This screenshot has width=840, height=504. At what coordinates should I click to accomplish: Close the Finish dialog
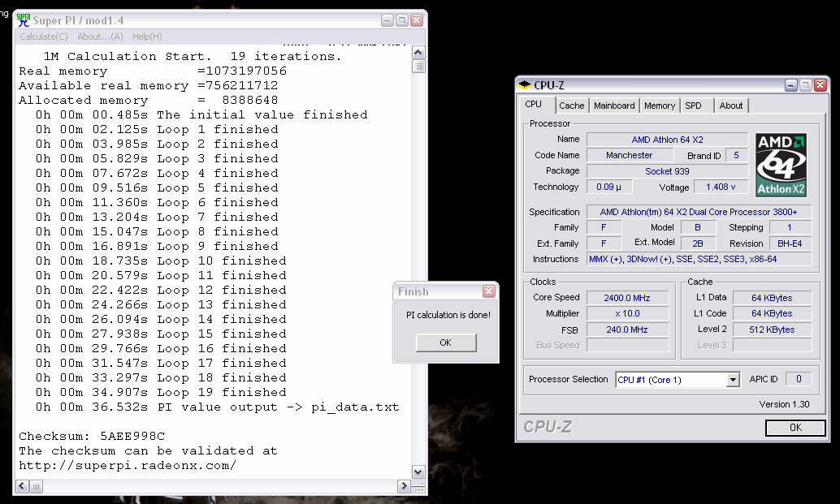point(488,291)
